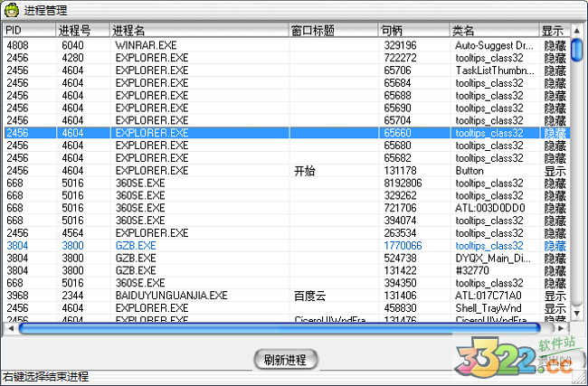
Task: Click process number 6040 cell
Action: 72,45
